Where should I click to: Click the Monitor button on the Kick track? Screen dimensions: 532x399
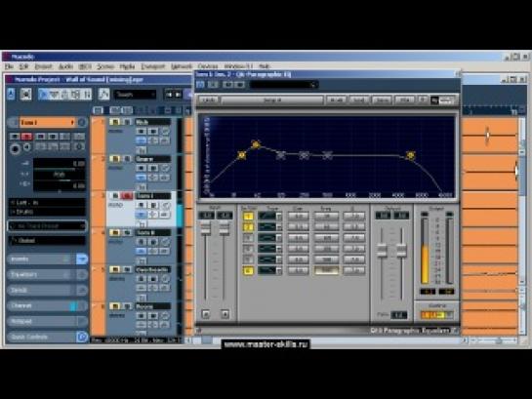tap(153, 131)
